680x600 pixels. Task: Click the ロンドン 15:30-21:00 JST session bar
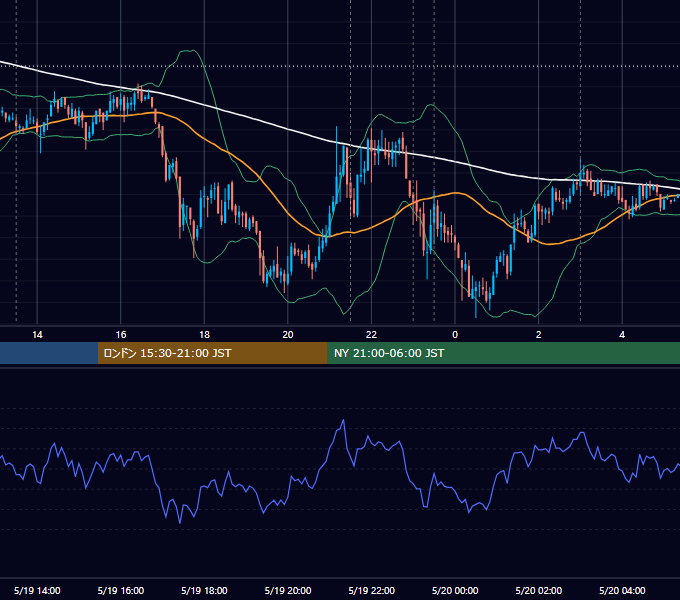click(212, 353)
